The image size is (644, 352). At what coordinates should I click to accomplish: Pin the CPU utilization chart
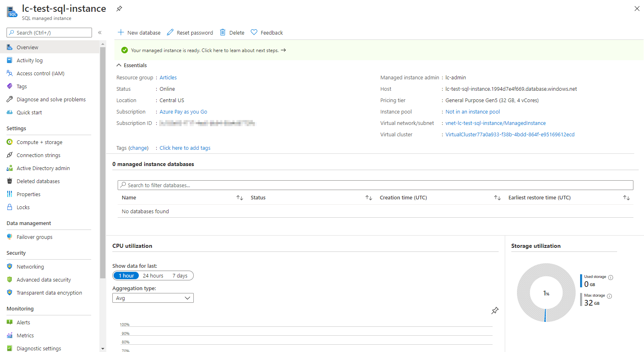tap(495, 310)
